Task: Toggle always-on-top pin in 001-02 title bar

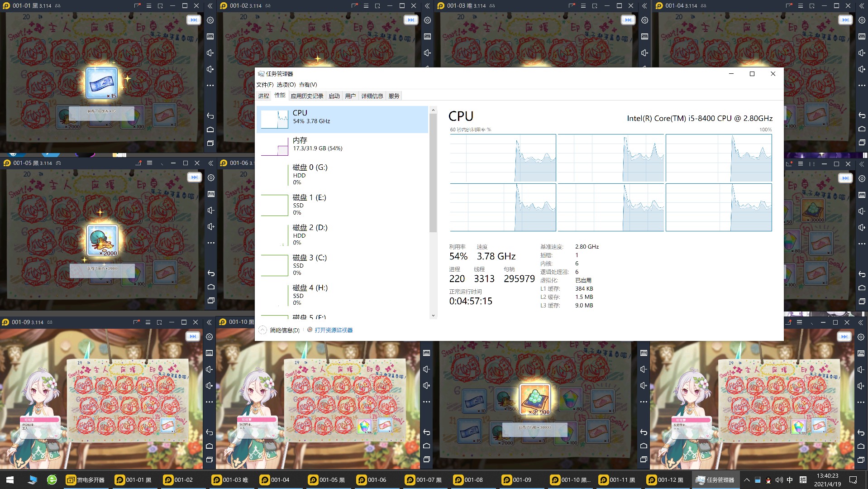Action: [354, 6]
